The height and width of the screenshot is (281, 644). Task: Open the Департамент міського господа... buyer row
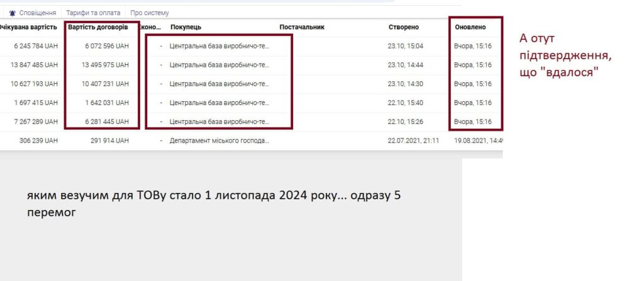tap(219, 141)
